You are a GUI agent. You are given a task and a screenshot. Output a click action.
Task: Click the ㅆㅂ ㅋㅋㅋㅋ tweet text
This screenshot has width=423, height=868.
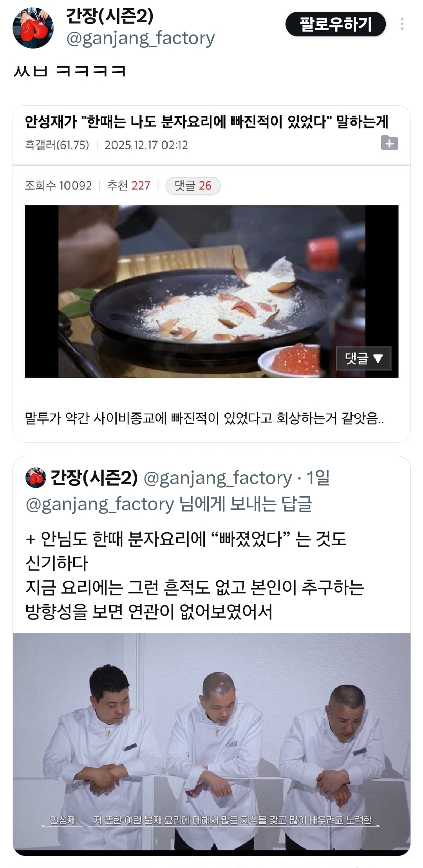69,71
